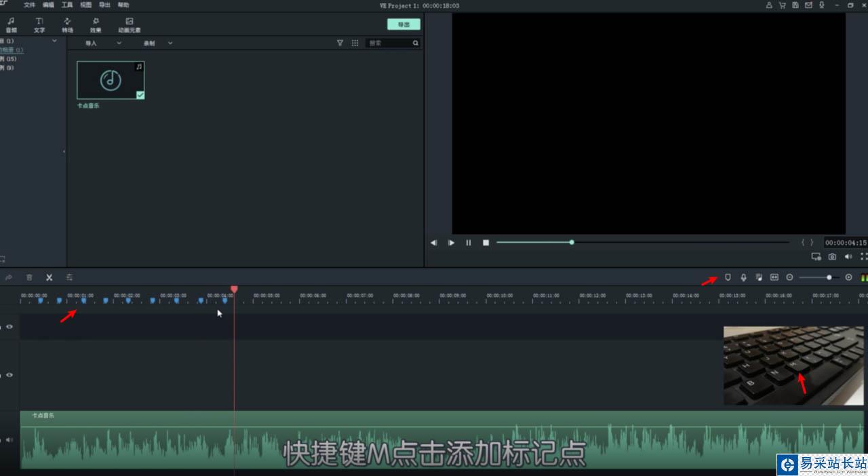This screenshot has width=868, height=476.
Task: Open the 编辑 menu
Action: (48, 5)
